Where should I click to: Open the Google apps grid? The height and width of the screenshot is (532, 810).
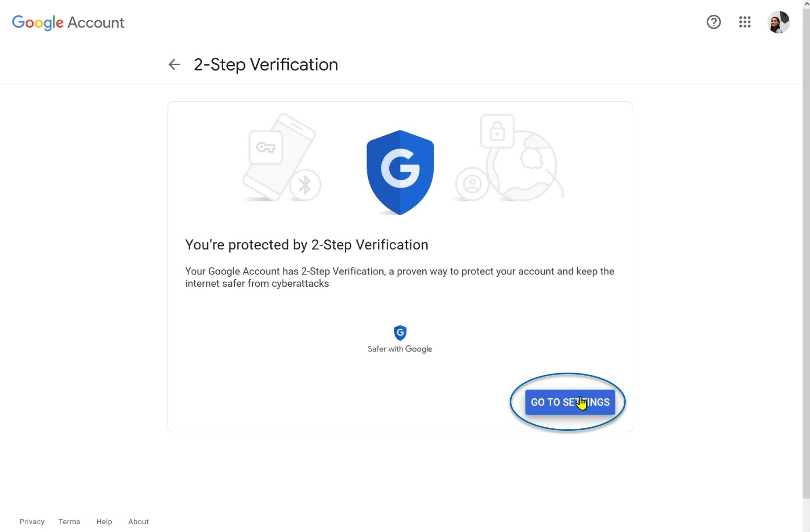pyautogui.click(x=745, y=22)
